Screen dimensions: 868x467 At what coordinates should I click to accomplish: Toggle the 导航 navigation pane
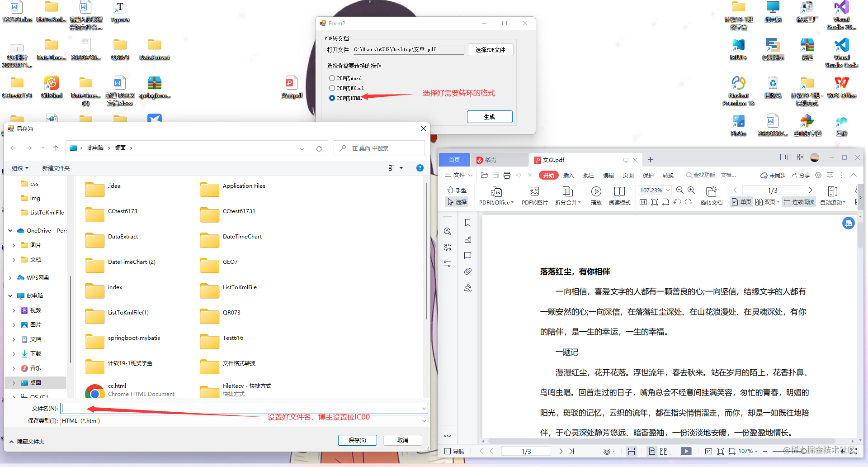pos(454,451)
